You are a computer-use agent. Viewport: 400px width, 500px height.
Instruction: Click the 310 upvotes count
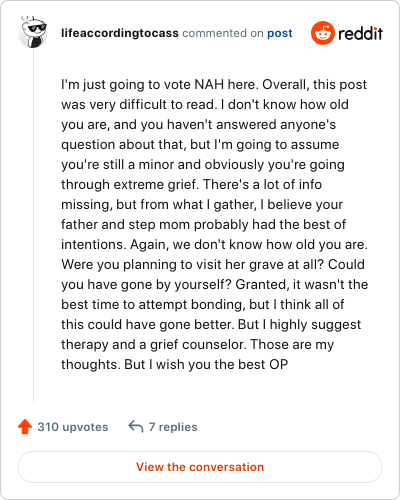pos(73,427)
